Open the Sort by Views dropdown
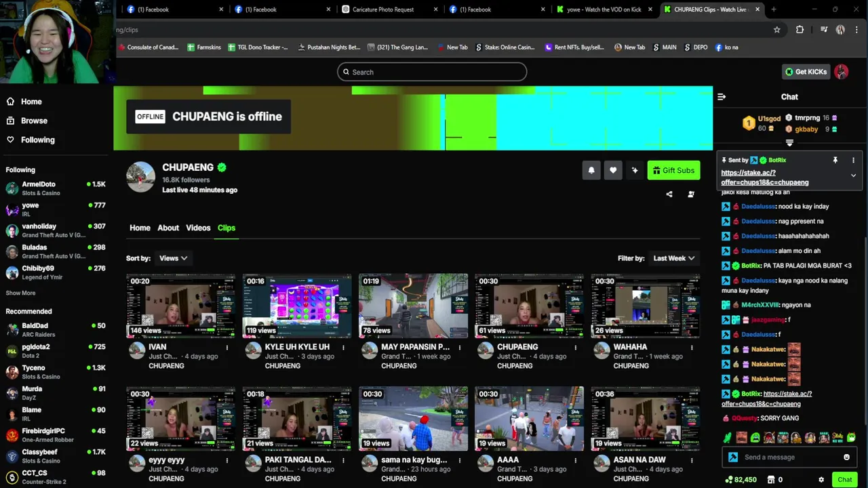This screenshot has width=868, height=488. (x=173, y=258)
